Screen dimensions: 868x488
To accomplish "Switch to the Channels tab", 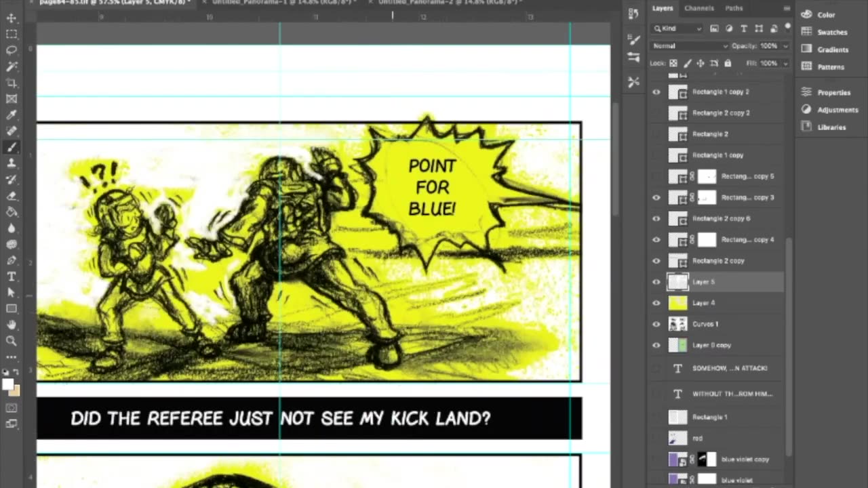I will [698, 8].
